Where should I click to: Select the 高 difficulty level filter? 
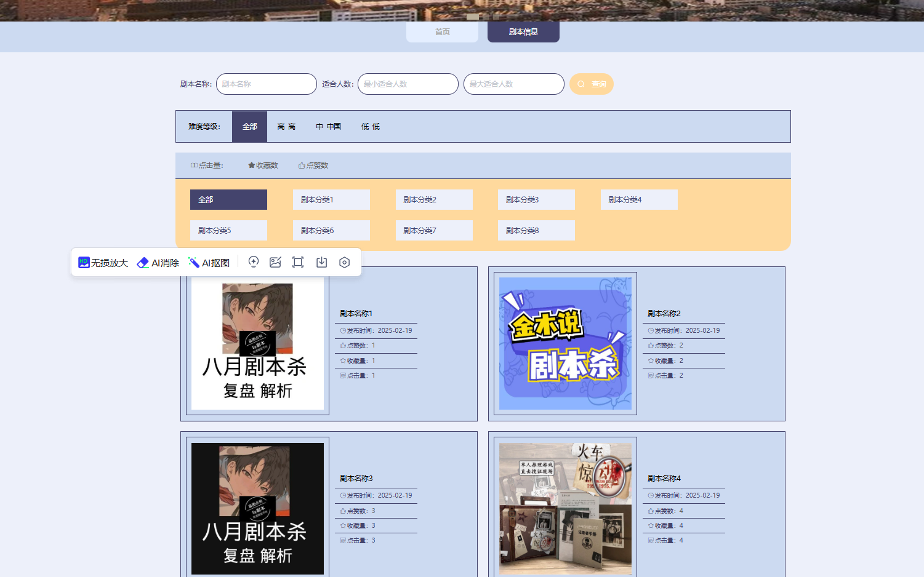(x=286, y=127)
